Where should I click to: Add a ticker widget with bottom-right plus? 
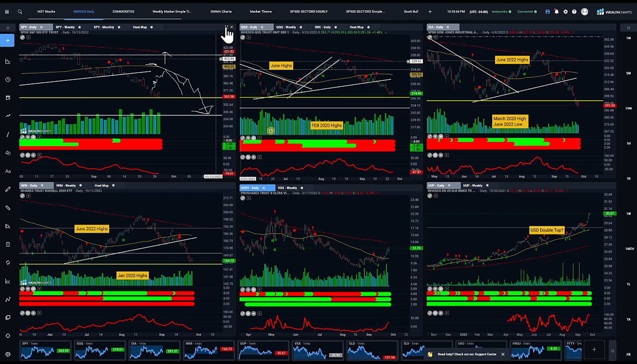click(x=594, y=350)
